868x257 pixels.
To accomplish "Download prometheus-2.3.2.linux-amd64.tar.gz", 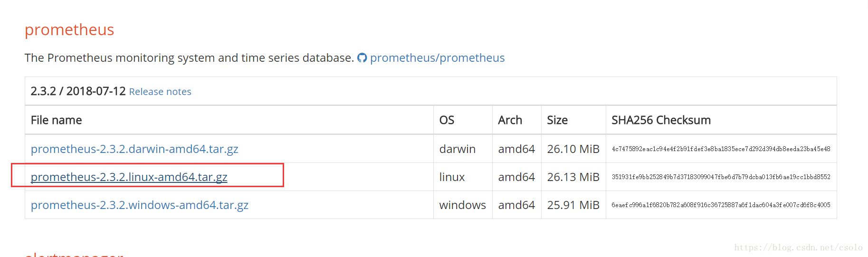I will [129, 177].
